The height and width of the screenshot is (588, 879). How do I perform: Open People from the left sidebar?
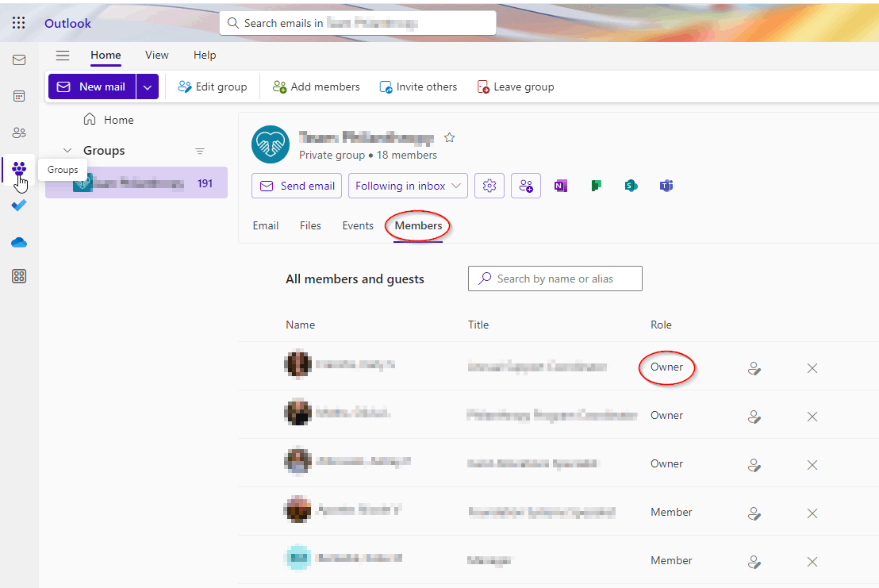click(x=19, y=133)
